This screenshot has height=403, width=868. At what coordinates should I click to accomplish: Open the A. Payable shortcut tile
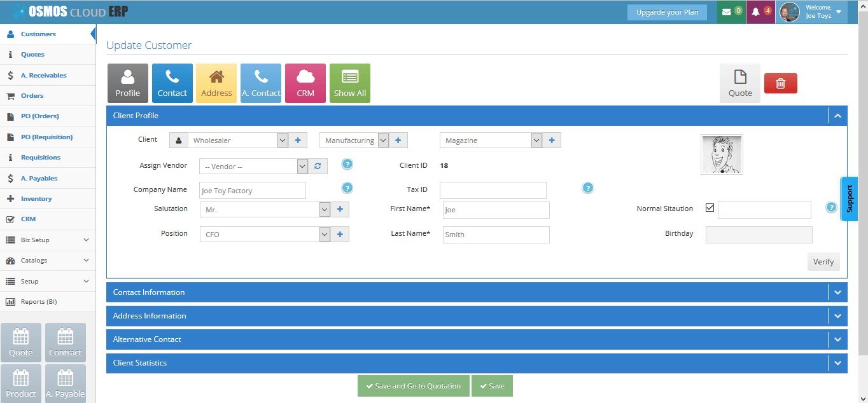point(66,383)
